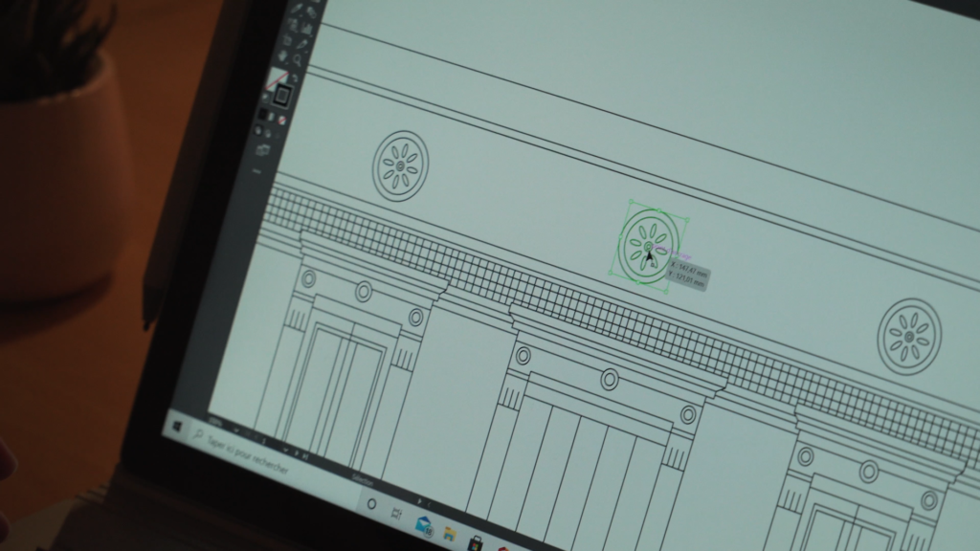Open the artboard navigation dropdown
The width and height of the screenshot is (980, 551).
(x=285, y=450)
